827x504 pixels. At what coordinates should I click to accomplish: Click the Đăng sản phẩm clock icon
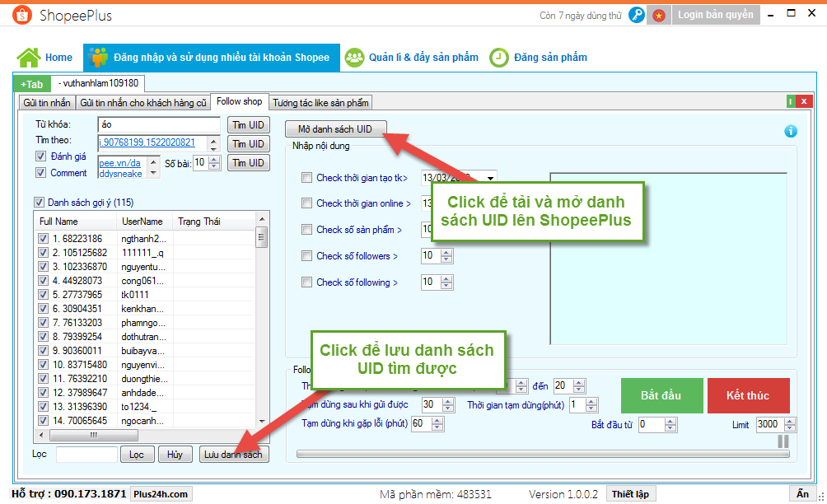click(x=499, y=58)
